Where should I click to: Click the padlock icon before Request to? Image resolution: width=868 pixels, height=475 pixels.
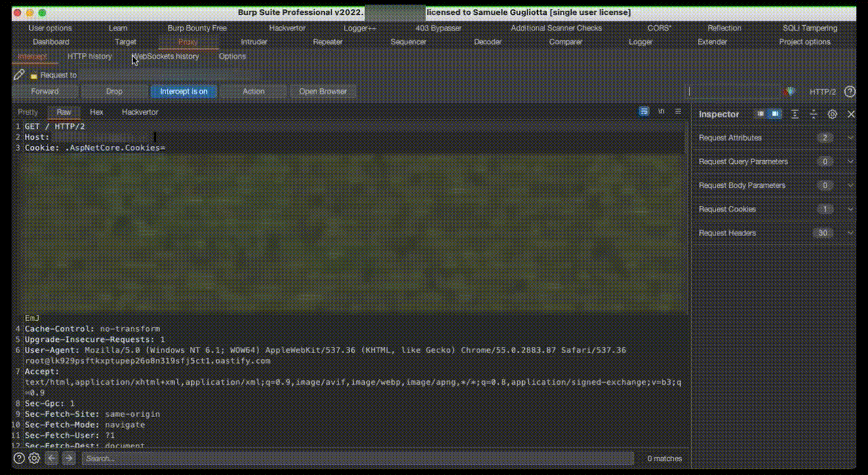coord(33,75)
